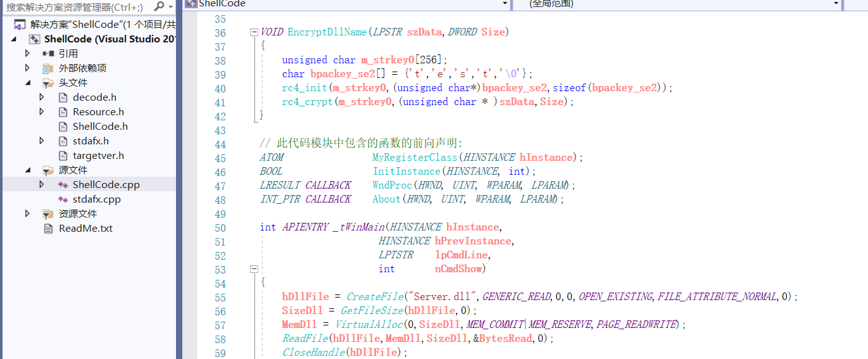Collapse the EncryptDllName function outline
This screenshot has width=868, height=359.
click(x=254, y=32)
